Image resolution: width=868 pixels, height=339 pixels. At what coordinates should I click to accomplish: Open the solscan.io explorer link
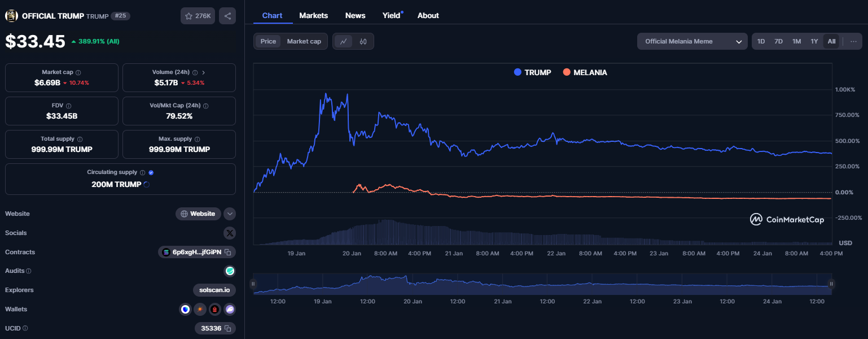coord(214,290)
